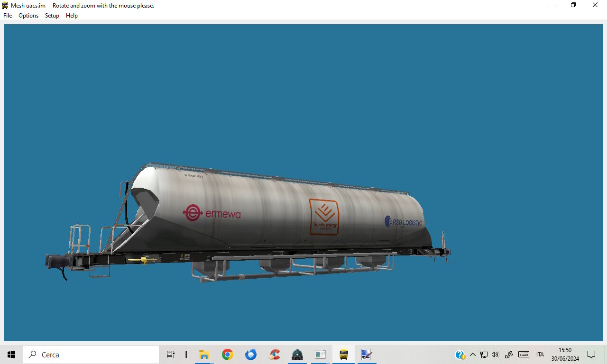
Task: Open the clock showing 15:50
Action: [565, 355]
